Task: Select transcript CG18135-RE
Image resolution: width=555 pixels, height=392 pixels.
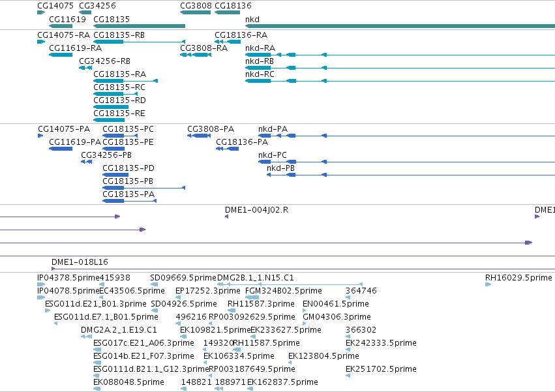Action: (x=109, y=120)
